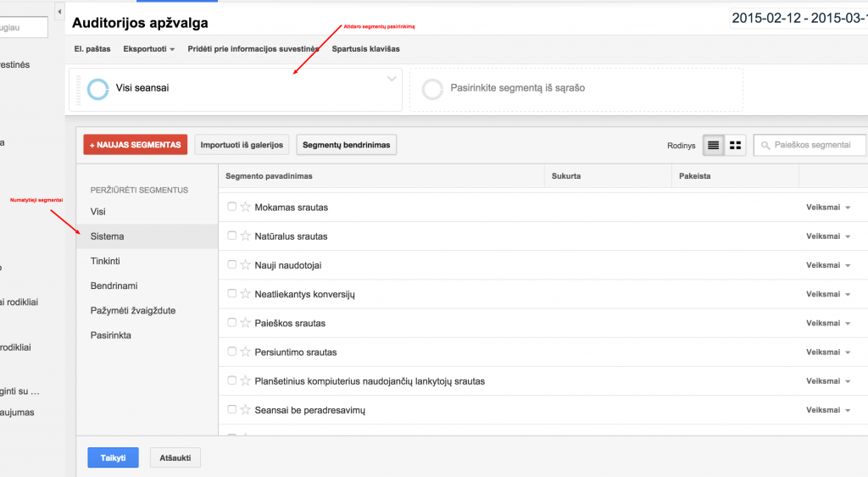Click the segment search magnifier icon
This screenshot has width=868, height=477.
pos(765,146)
